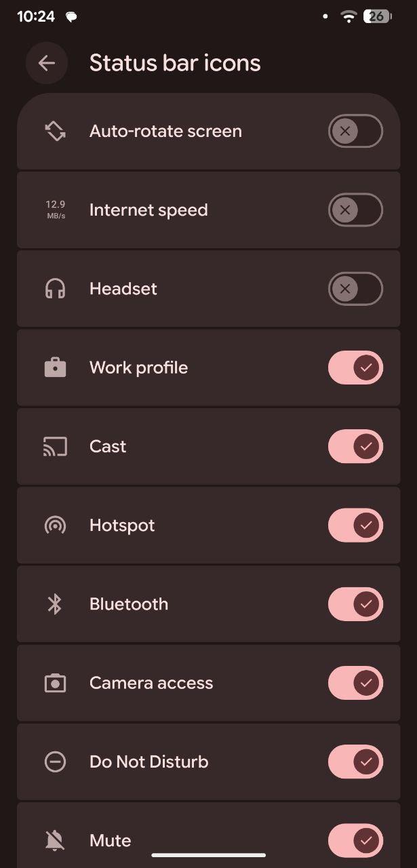Tap the headset headphones icon
417x868 pixels.
pos(55,289)
